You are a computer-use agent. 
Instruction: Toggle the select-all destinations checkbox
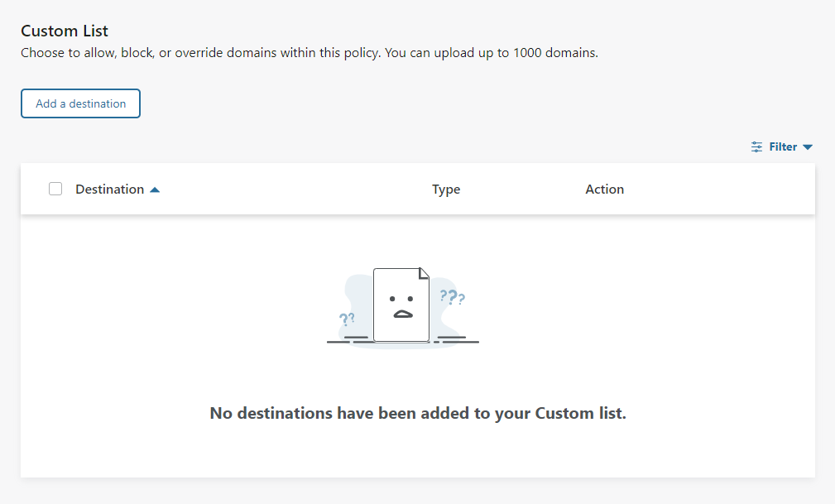pos(55,189)
